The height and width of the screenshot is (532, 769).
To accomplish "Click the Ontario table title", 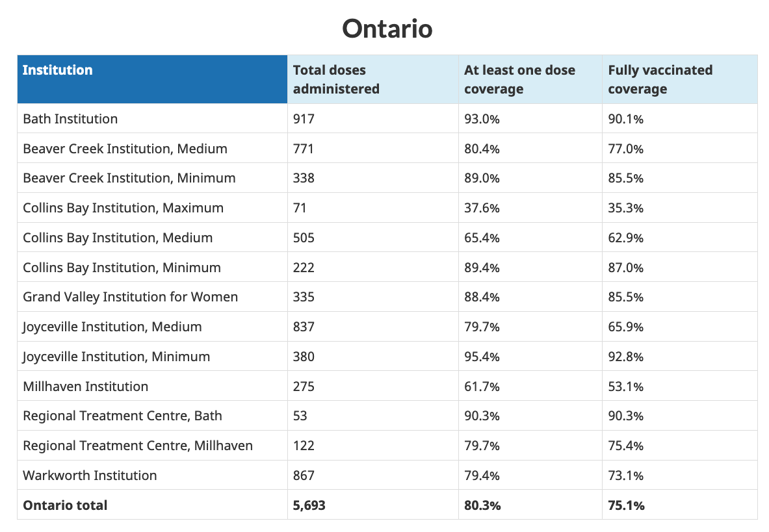I will (x=387, y=29).
